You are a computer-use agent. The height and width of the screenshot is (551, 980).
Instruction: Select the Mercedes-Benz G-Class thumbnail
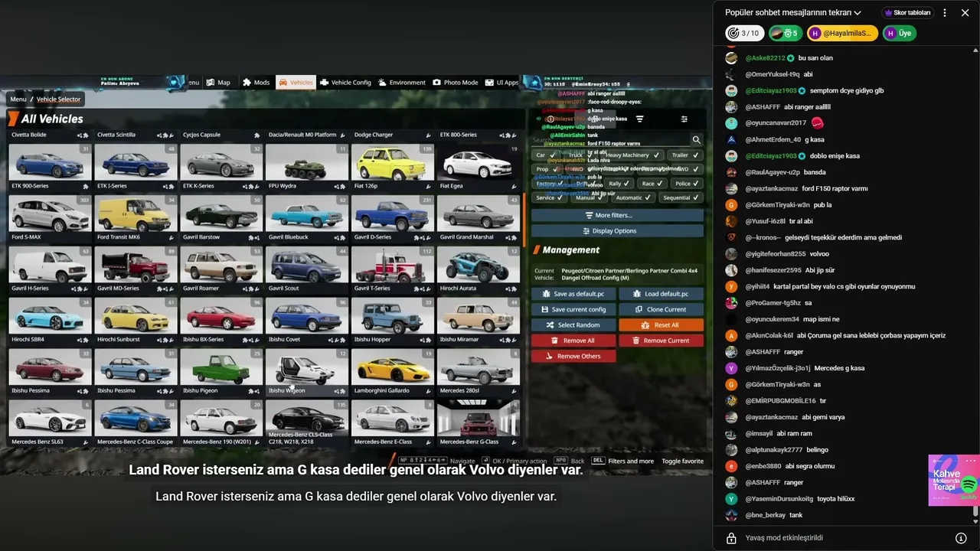(x=478, y=423)
